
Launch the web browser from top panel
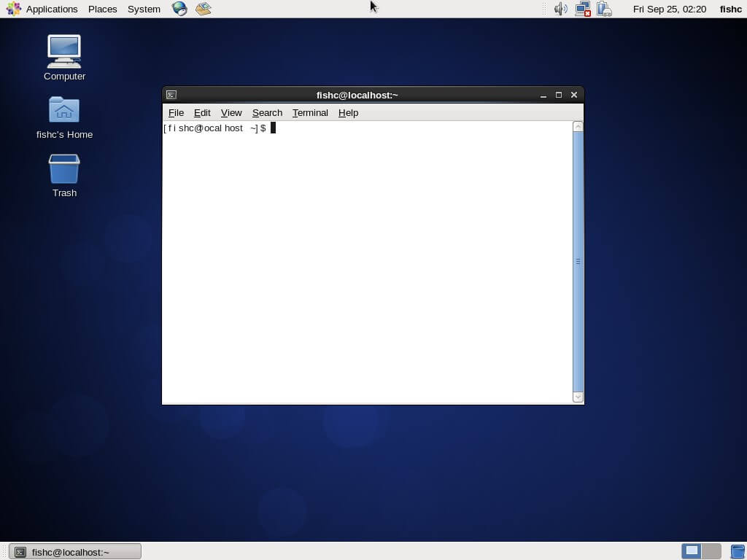(x=179, y=9)
